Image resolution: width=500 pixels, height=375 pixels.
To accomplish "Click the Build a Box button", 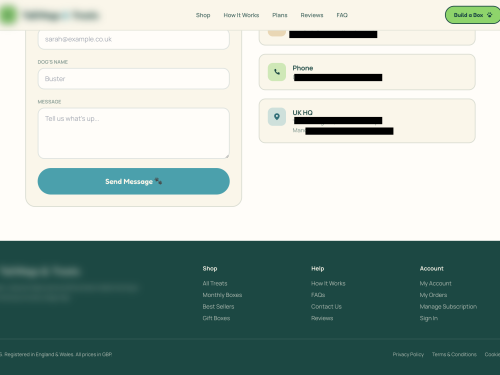I will point(473,15).
